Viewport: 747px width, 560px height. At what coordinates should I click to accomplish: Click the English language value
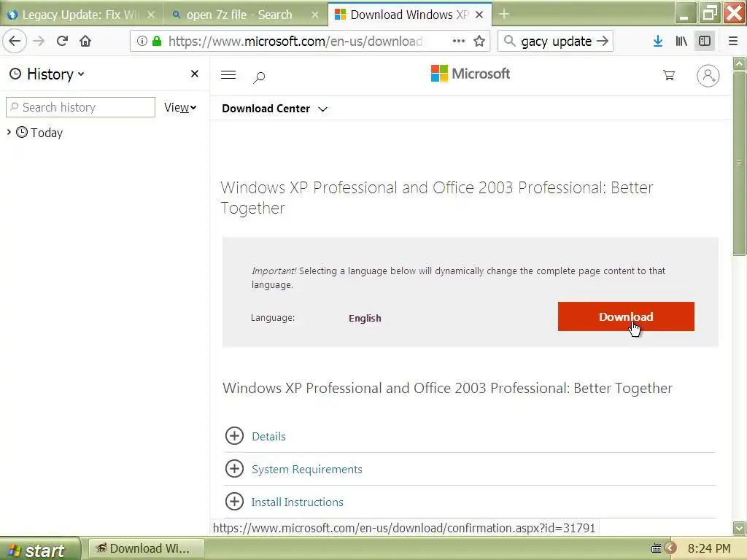click(365, 318)
